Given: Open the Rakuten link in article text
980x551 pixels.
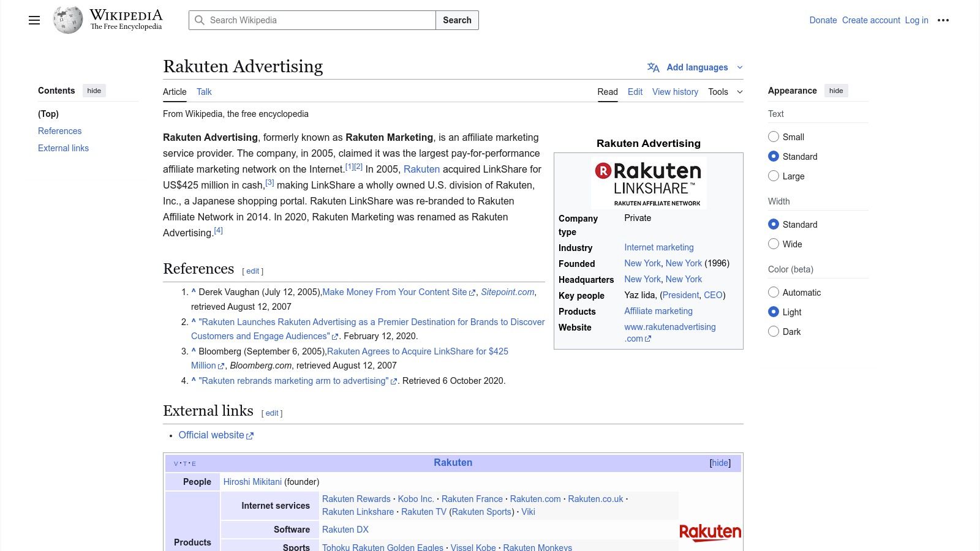Looking at the screenshot, I should 421,169.
